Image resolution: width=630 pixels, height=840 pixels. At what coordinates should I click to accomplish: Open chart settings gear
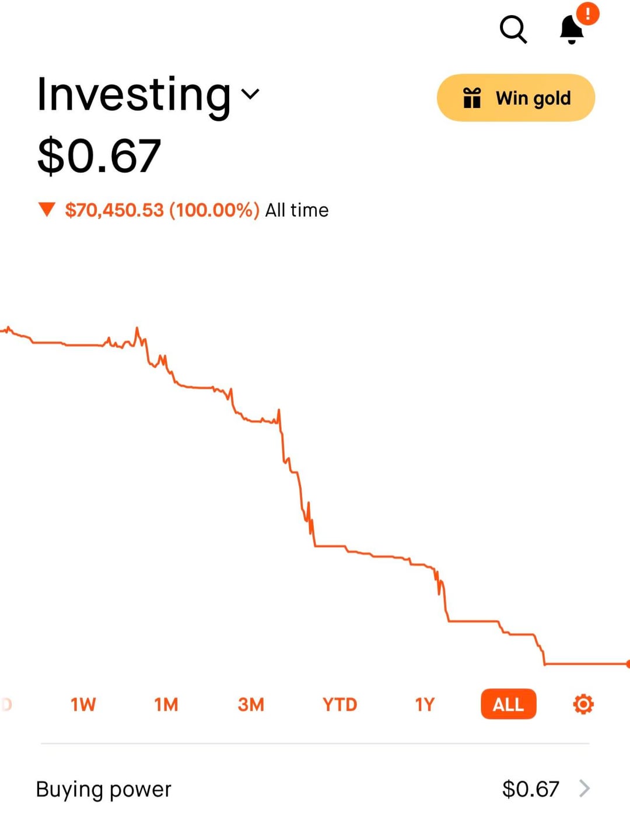click(583, 704)
